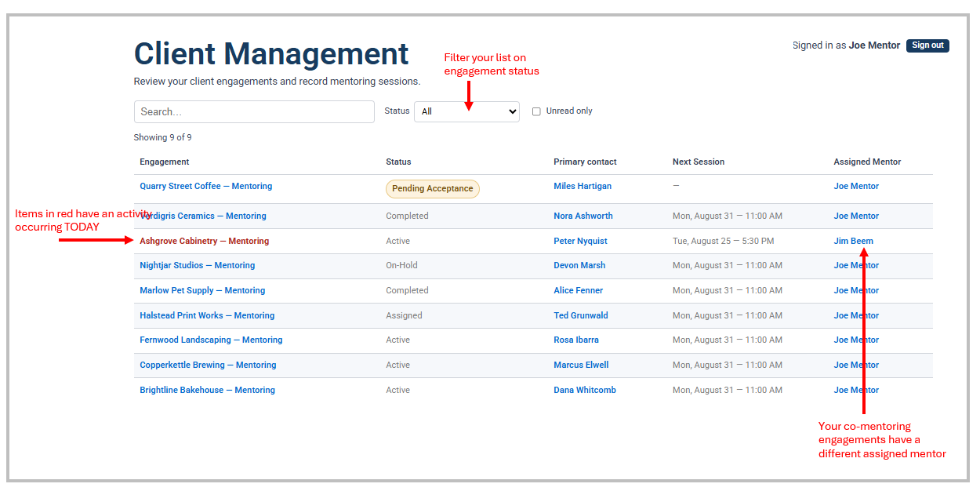The width and height of the screenshot is (980, 491).
Task: View primary contact Rosa Ibarra
Action: [576, 340]
